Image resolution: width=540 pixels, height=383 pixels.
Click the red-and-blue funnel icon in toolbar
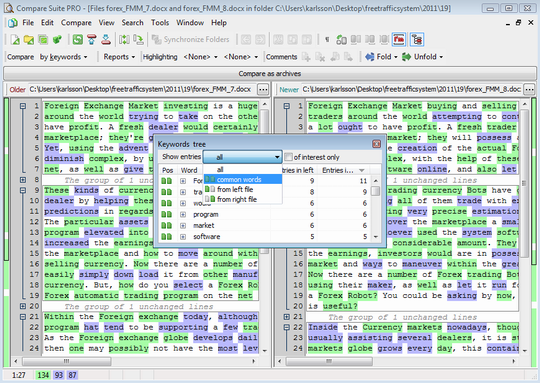coord(92,40)
